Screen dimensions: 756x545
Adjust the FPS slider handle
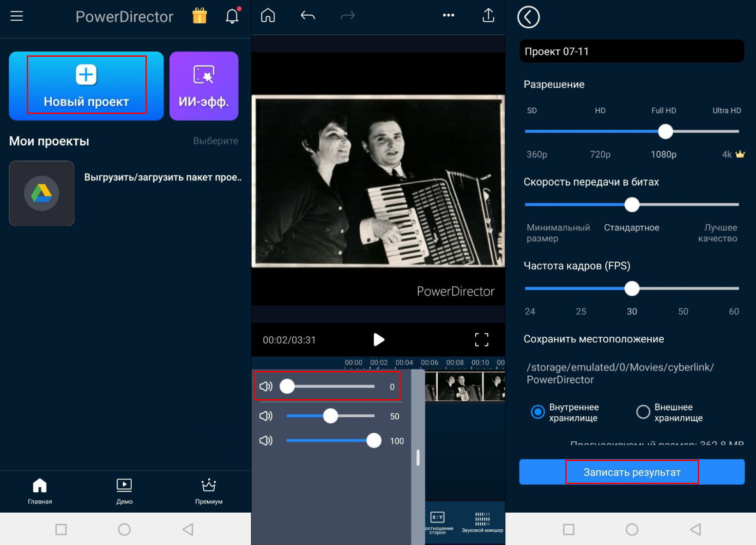pos(632,288)
